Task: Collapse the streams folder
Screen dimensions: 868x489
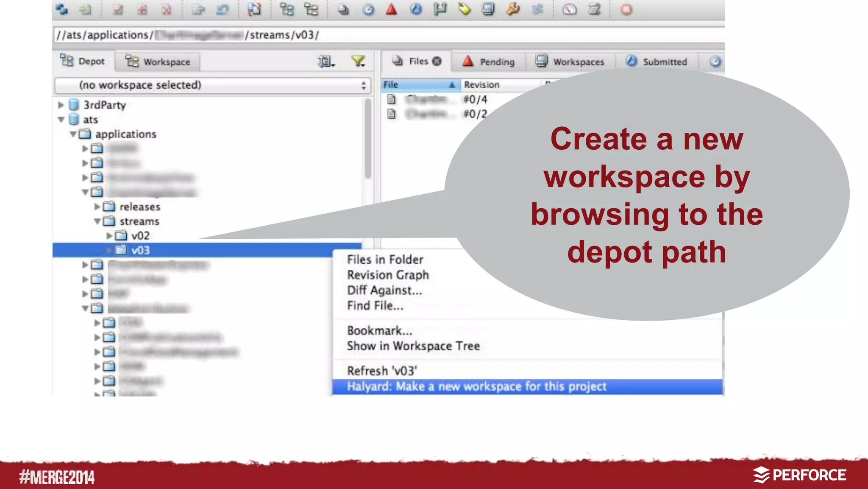Action: [x=97, y=221]
